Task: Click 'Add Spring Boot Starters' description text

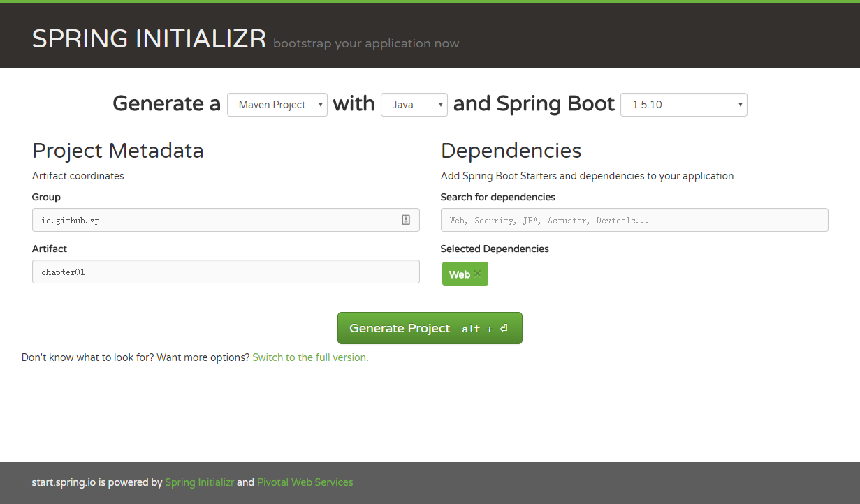Action: 588,176
